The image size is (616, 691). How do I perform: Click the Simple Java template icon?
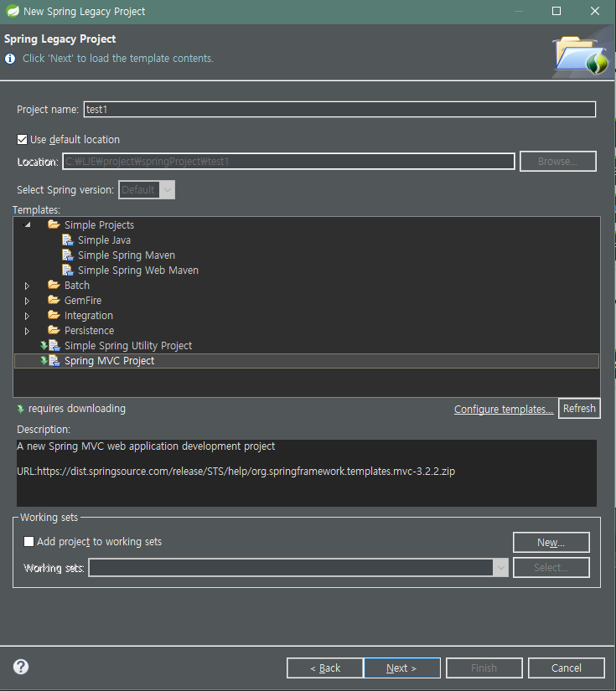[67, 240]
